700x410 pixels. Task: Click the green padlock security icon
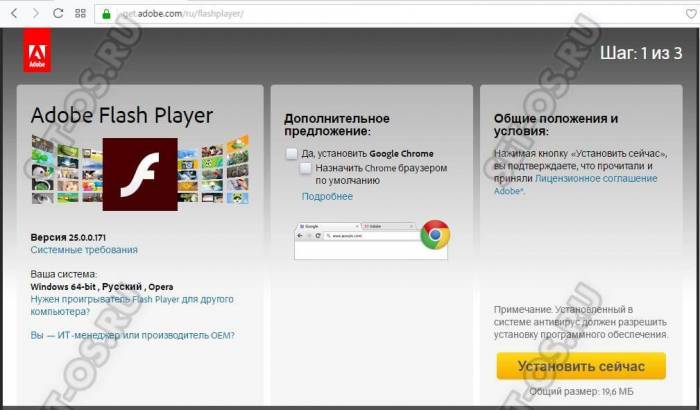pos(105,14)
